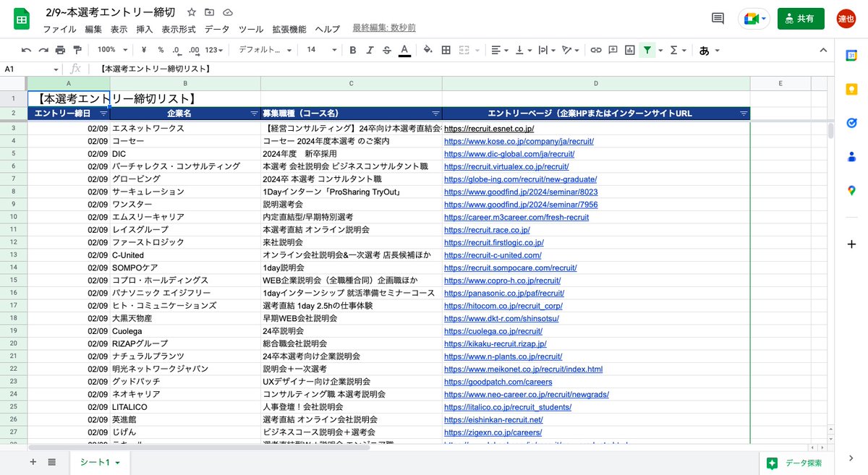Open filter views dropdown arrow
Screen dimensions: 868x475
[659, 50]
